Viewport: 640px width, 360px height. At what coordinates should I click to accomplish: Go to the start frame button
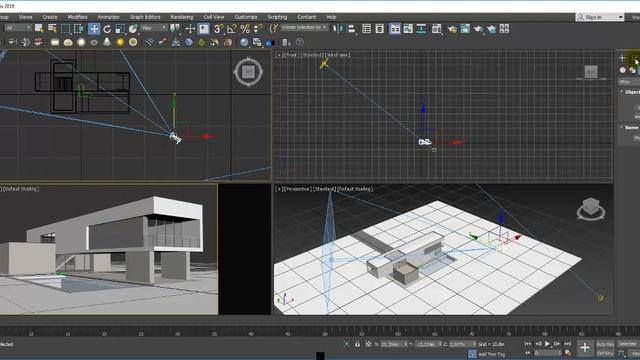(528, 344)
